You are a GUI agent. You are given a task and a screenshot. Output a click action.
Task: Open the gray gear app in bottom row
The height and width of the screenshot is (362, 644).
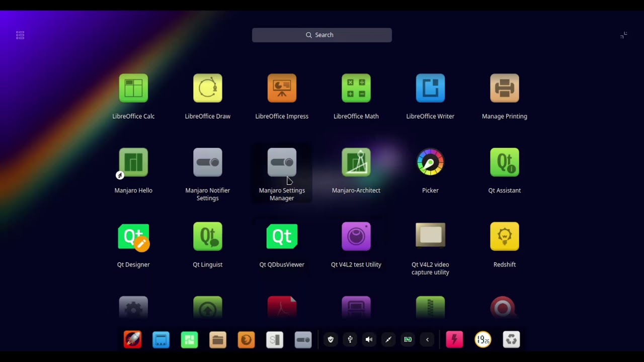(133, 307)
